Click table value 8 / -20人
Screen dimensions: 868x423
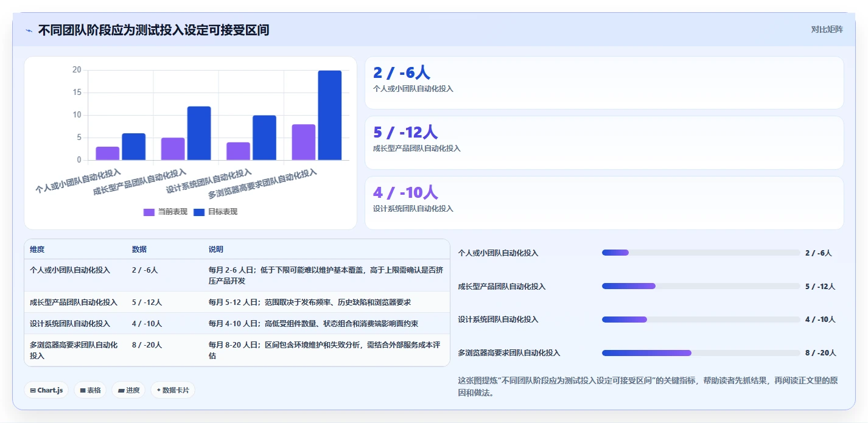pyautogui.click(x=147, y=344)
